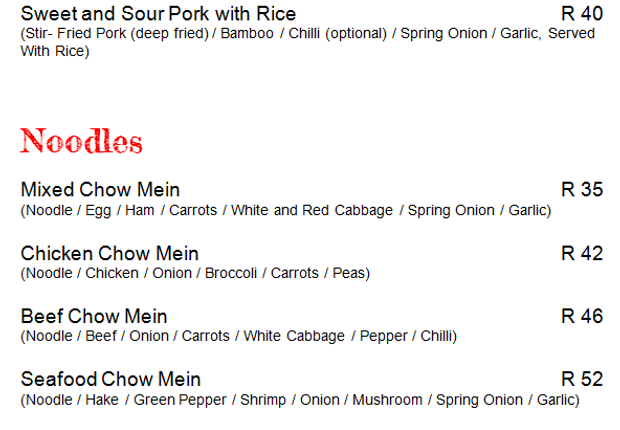Click the R 52 price
The height and width of the screenshot is (430, 620).
pyautogui.click(x=582, y=380)
